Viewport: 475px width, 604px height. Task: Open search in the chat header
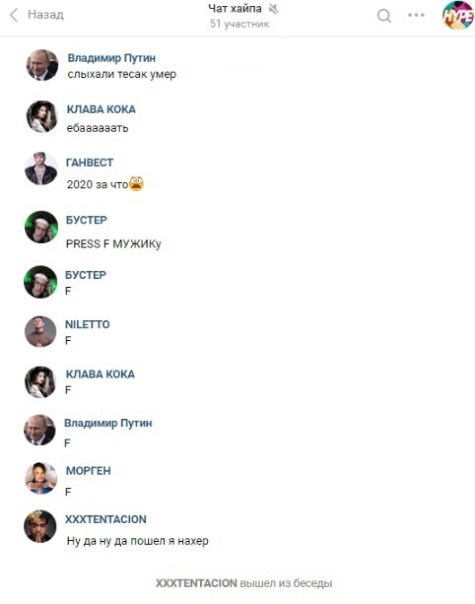point(384,16)
